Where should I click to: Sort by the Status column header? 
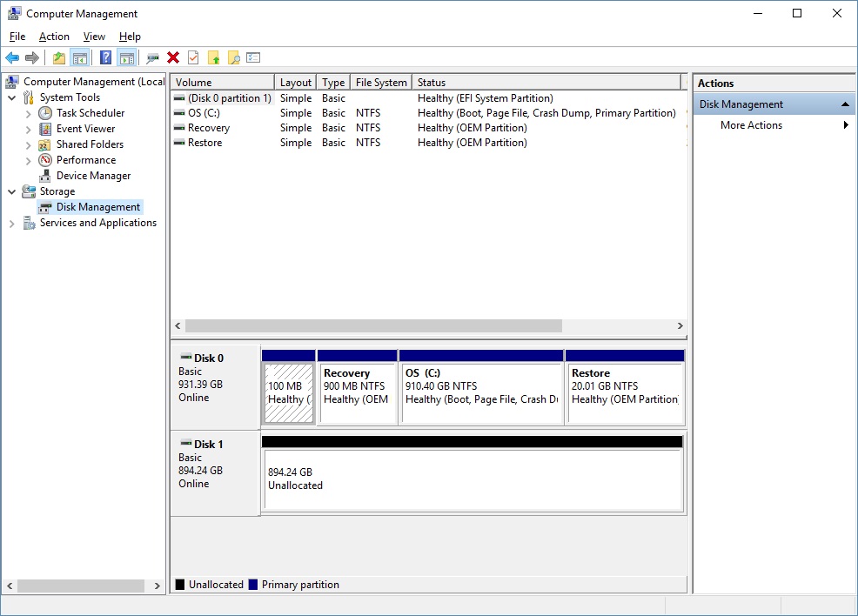(x=546, y=82)
